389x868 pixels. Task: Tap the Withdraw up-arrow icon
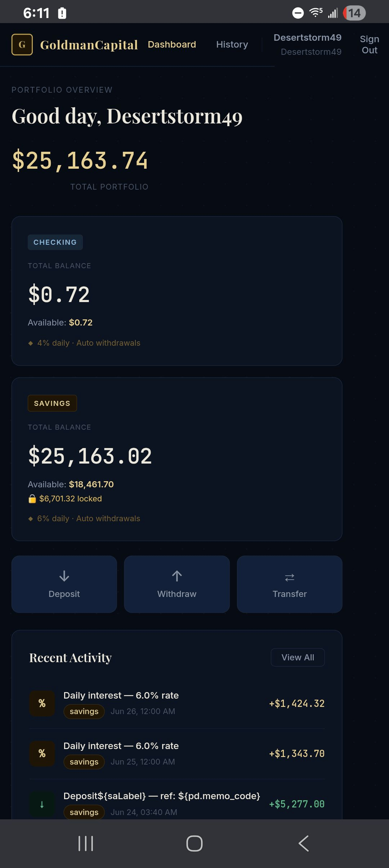pos(177,576)
